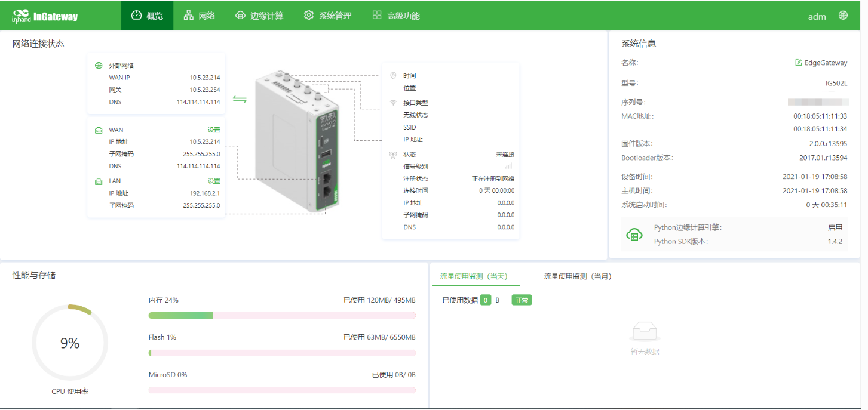The width and height of the screenshot is (868, 410).
Task: Click the external network globe icon
Action: 99,66
